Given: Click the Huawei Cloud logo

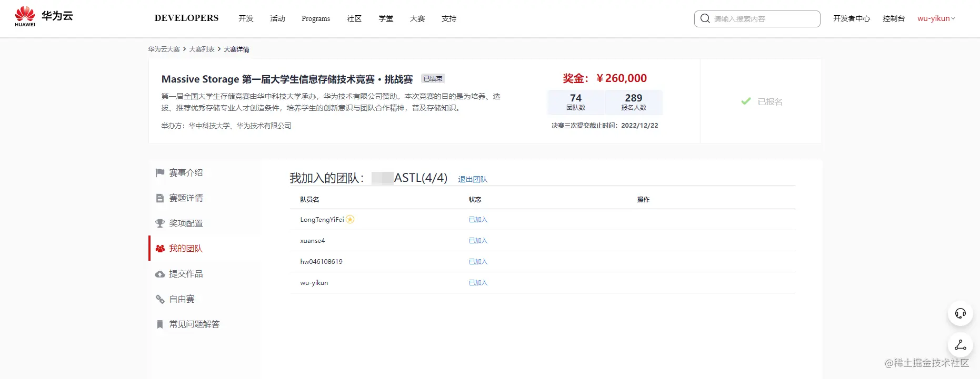Looking at the screenshot, I should [x=44, y=17].
